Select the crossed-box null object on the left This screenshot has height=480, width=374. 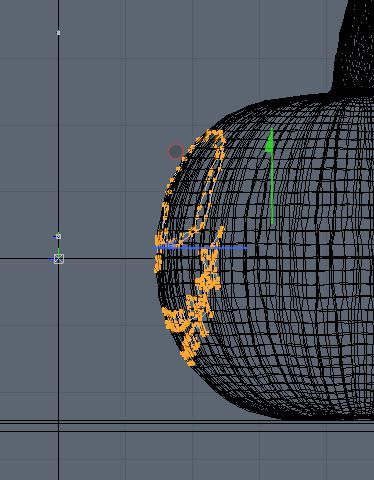[x=59, y=259]
